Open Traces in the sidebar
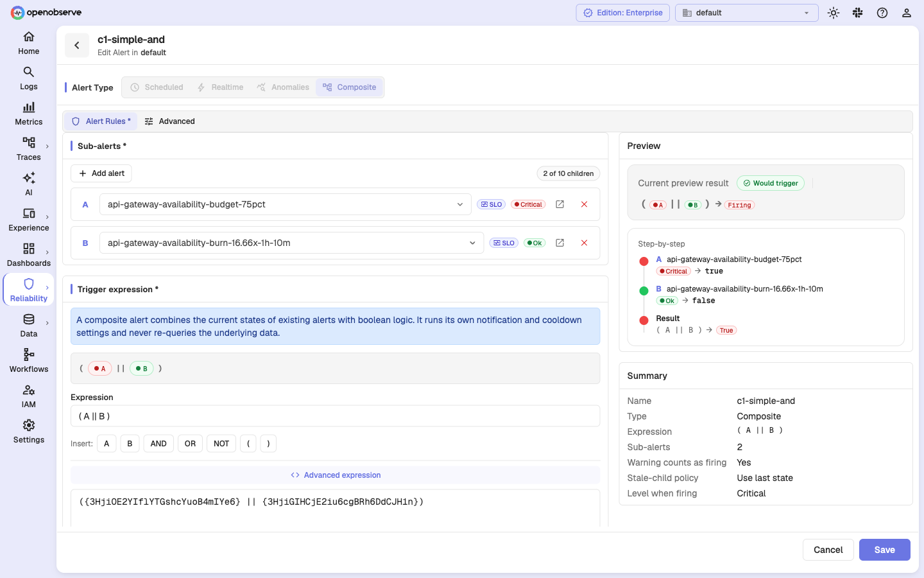The height and width of the screenshot is (578, 924). click(x=28, y=149)
